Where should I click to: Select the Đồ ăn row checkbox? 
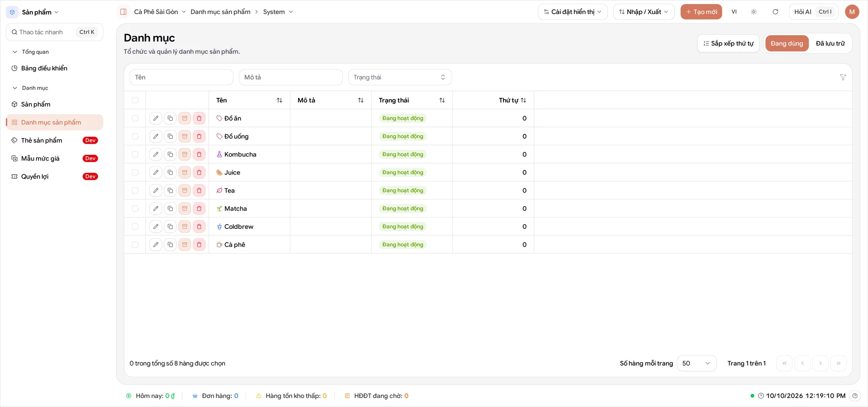[135, 118]
